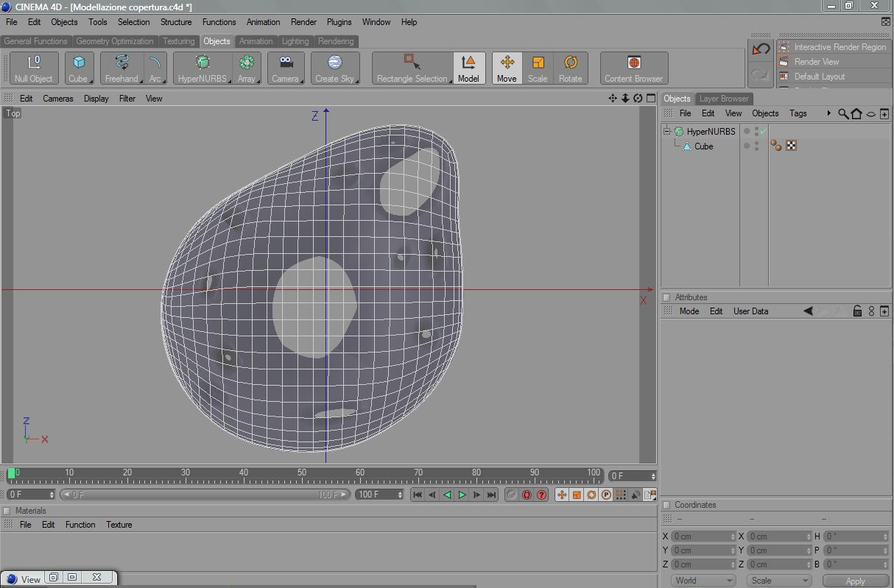Click the Apply button in Coordinates

[855, 581]
